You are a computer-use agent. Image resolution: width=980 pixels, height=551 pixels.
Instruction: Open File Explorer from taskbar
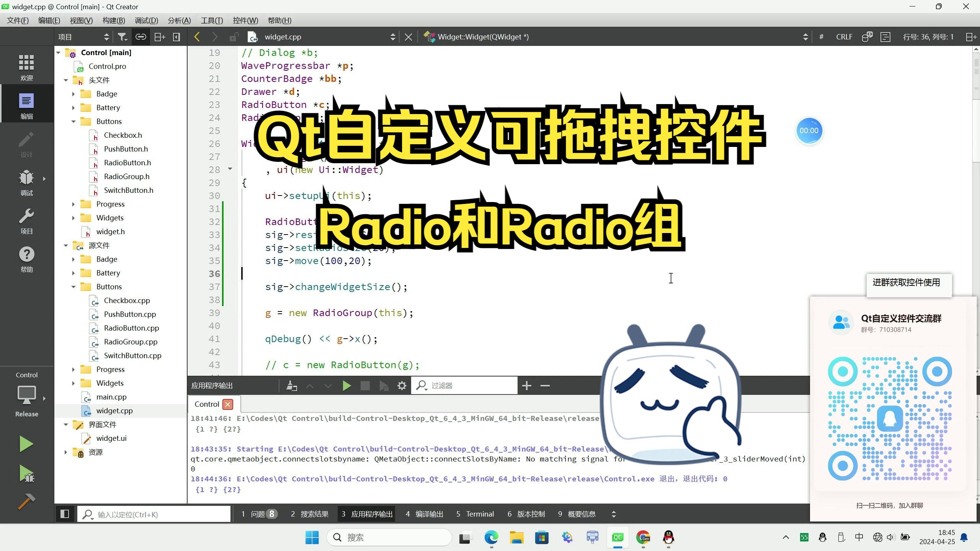(516, 538)
